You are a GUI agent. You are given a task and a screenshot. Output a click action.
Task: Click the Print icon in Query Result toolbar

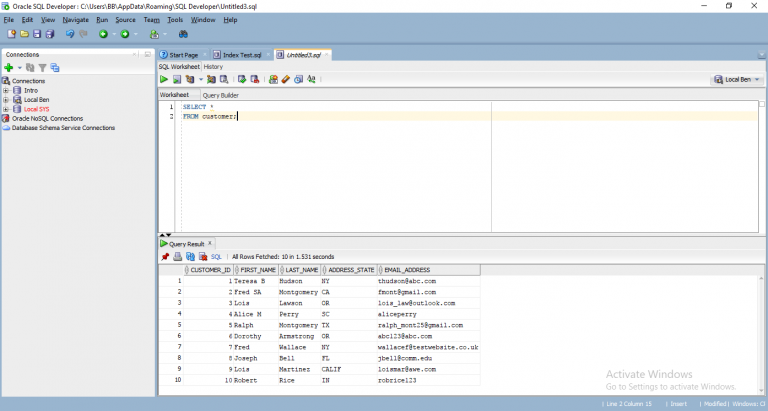(177, 257)
